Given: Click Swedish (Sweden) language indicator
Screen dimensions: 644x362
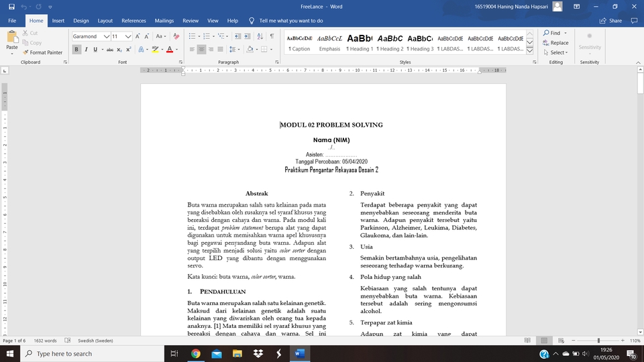Looking at the screenshot, I should point(95,341).
